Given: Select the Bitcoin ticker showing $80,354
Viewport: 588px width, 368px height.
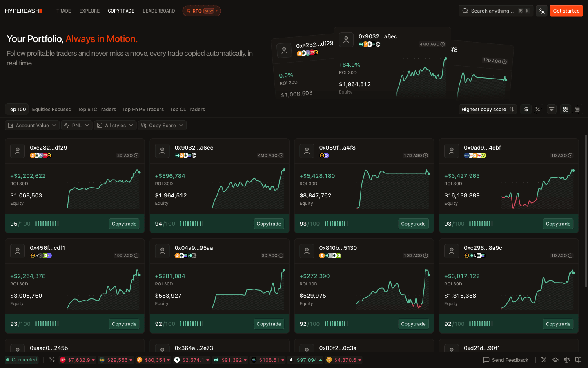Looking at the screenshot, I should pos(154,360).
